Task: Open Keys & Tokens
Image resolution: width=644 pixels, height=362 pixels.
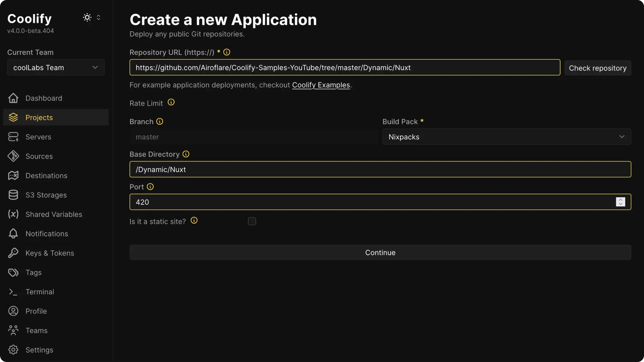Action: [x=50, y=253]
